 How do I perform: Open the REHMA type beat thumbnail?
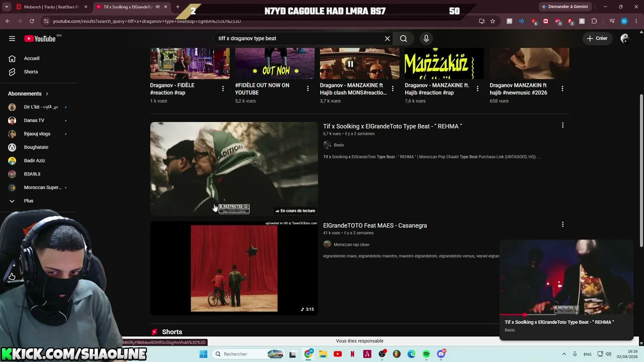tap(234, 169)
